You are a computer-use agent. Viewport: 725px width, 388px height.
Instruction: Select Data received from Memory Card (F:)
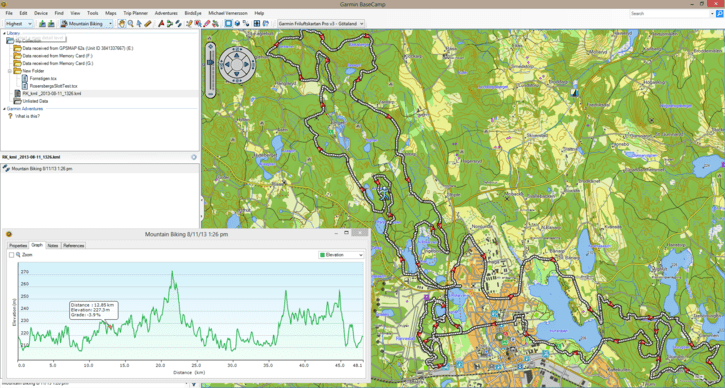click(x=58, y=55)
